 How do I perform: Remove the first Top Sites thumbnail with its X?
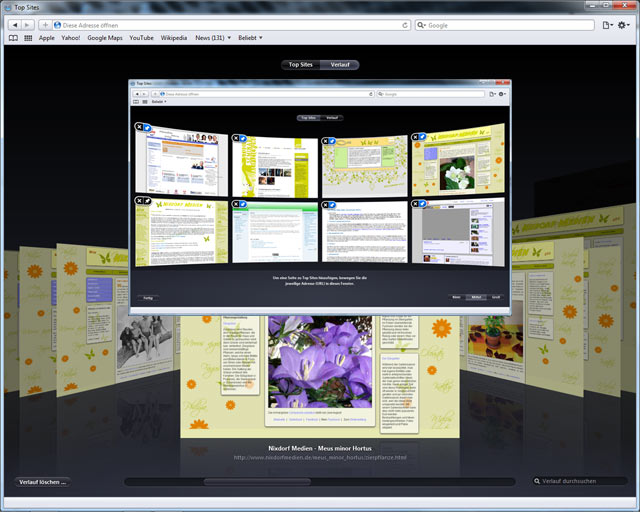(138, 127)
